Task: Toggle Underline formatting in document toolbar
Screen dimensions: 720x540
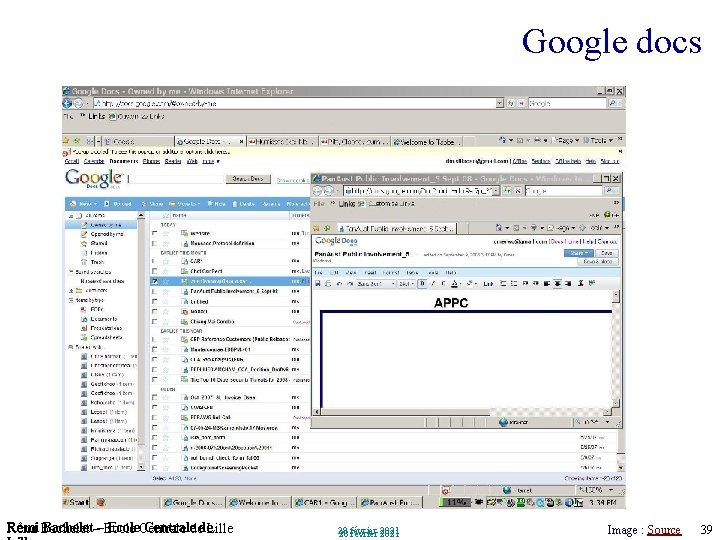Action: (443, 284)
